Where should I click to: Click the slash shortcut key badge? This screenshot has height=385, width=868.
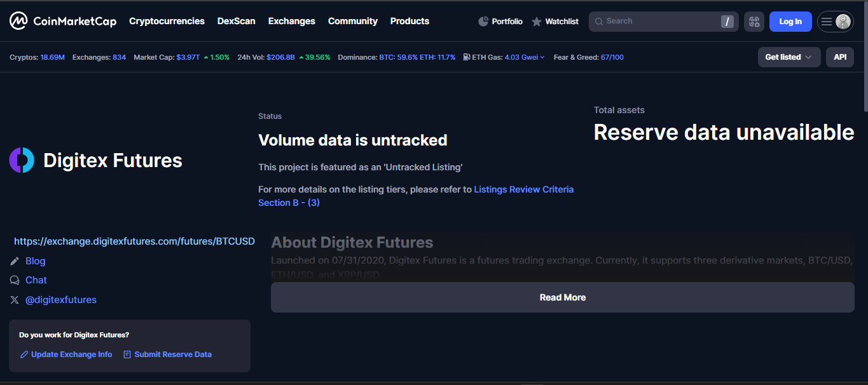click(727, 22)
